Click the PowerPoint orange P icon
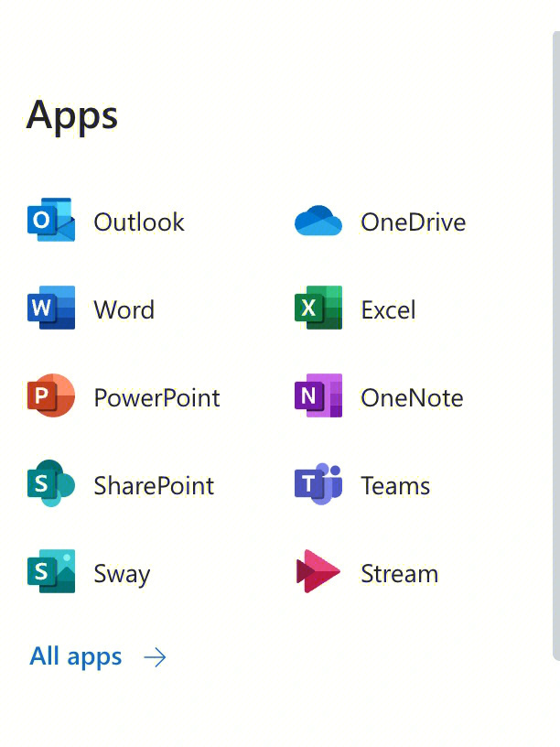Viewport: 560px width, 747px height. pyautogui.click(x=51, y=395)
